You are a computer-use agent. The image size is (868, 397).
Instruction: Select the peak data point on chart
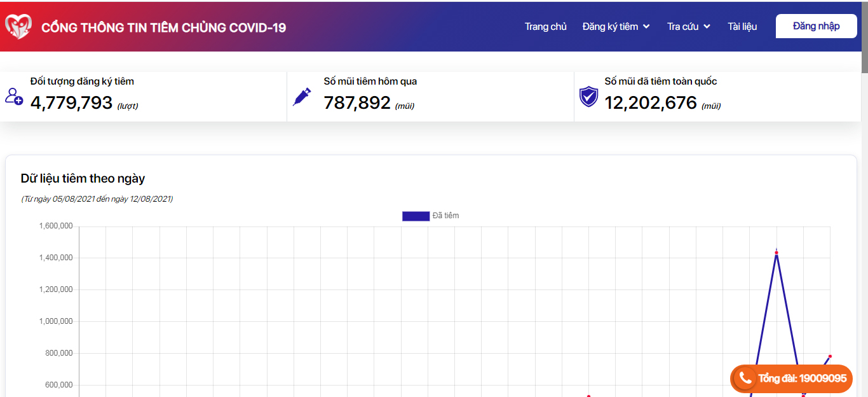776,253
